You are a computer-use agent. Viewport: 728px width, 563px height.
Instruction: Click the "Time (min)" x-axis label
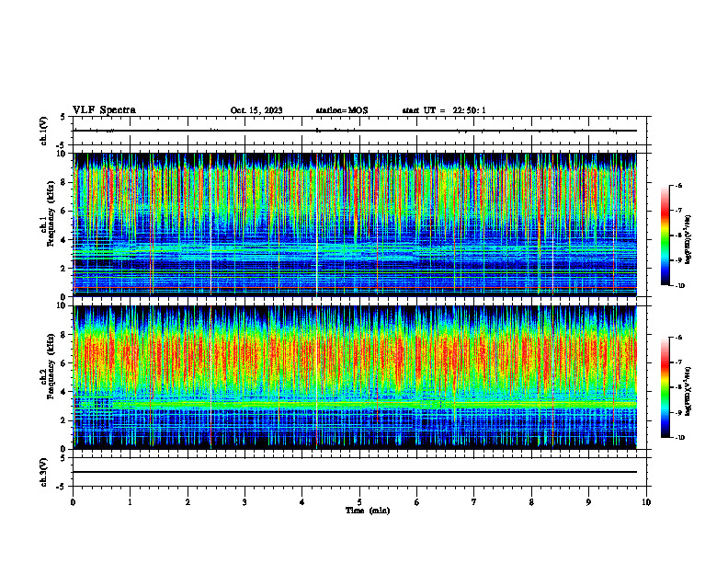pos(368,511)
